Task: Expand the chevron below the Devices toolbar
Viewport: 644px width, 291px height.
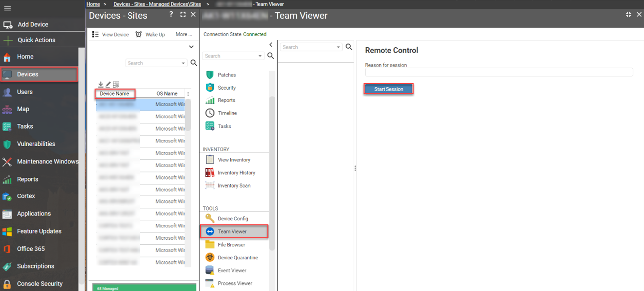Action: tap(191, 47)
